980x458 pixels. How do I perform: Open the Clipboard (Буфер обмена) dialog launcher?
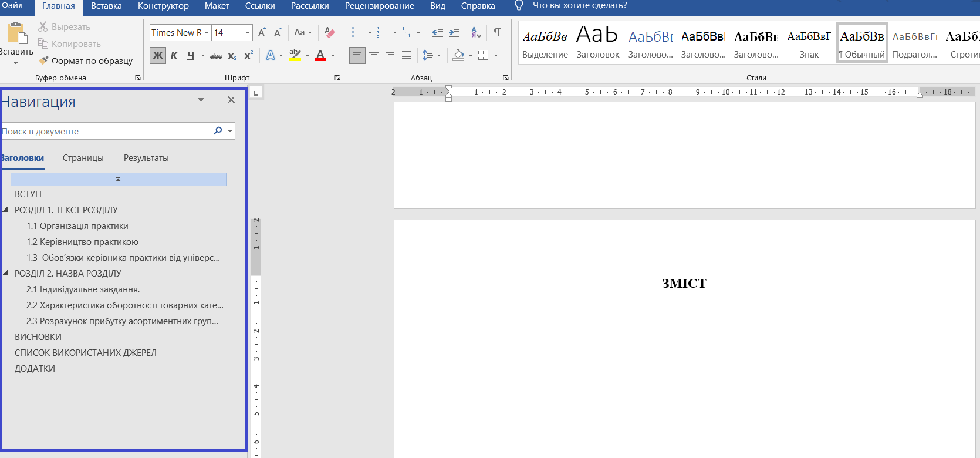138,78
